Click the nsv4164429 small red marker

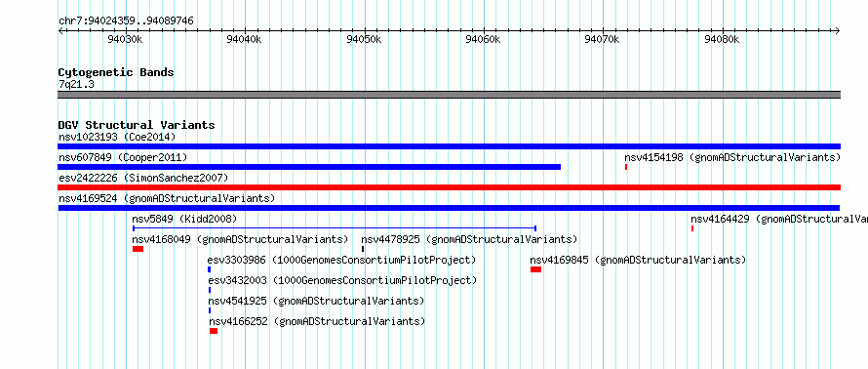pyautogui.click(x=692, y=228)
